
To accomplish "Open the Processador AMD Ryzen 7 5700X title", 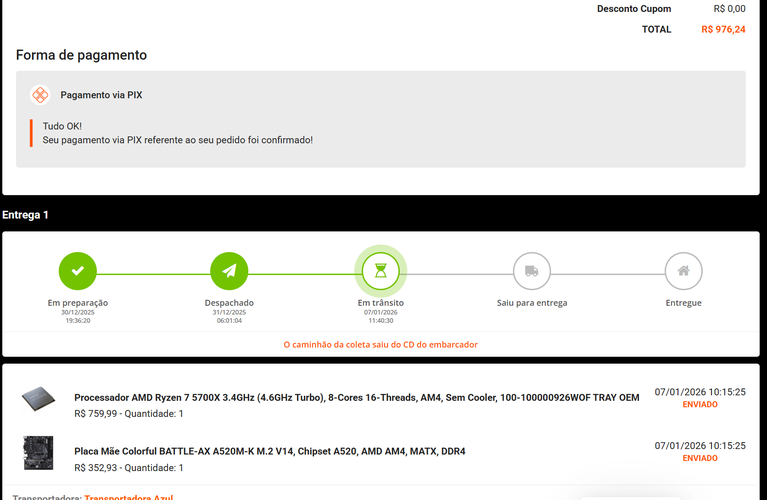I will click(357, 398).
